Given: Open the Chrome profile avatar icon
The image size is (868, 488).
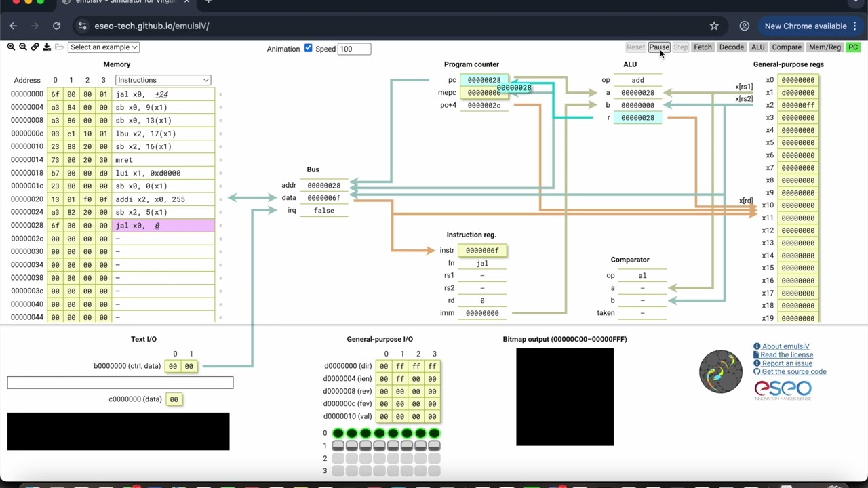Looking at the screenshot, I should tap(744, 26).
